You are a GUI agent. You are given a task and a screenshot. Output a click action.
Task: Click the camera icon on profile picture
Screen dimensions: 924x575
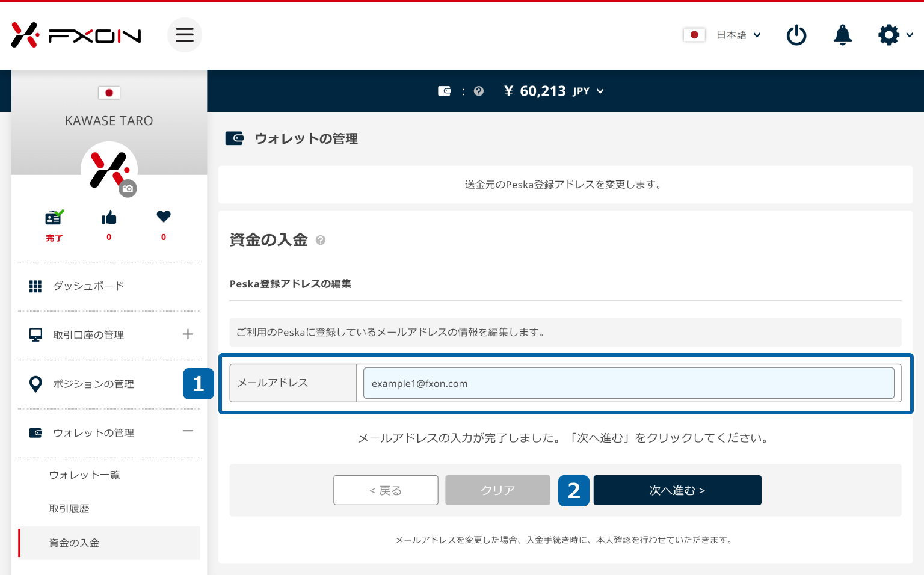pyautogui.click(x=128, y=189)
